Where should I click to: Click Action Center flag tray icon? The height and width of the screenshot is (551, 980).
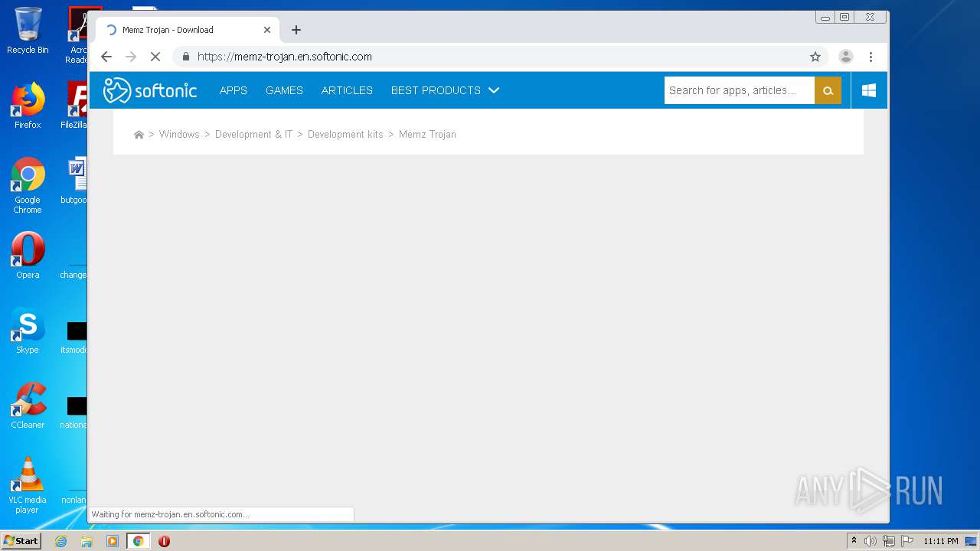pos(906,541)
